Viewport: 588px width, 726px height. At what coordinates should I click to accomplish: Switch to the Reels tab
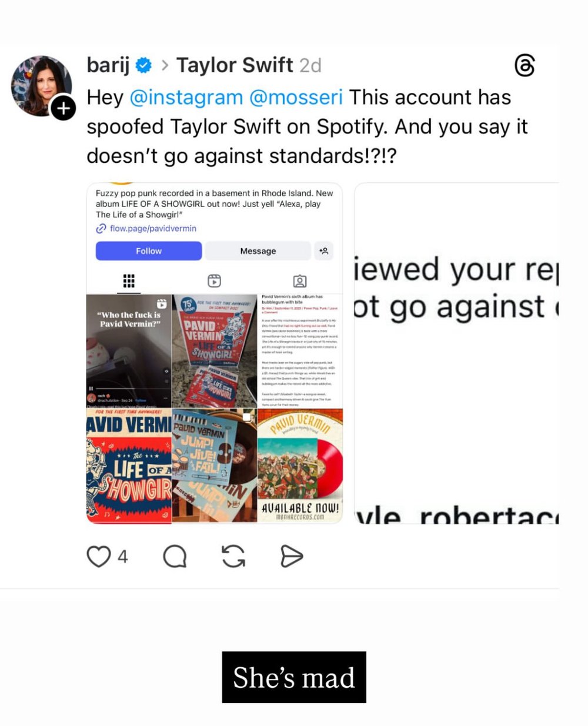[x=215, y=281]
